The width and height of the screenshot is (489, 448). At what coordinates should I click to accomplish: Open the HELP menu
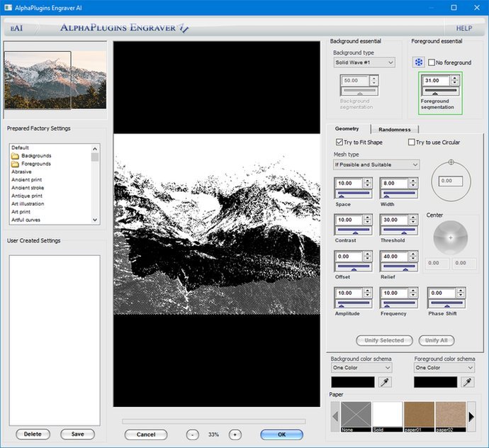coord(463,28)
